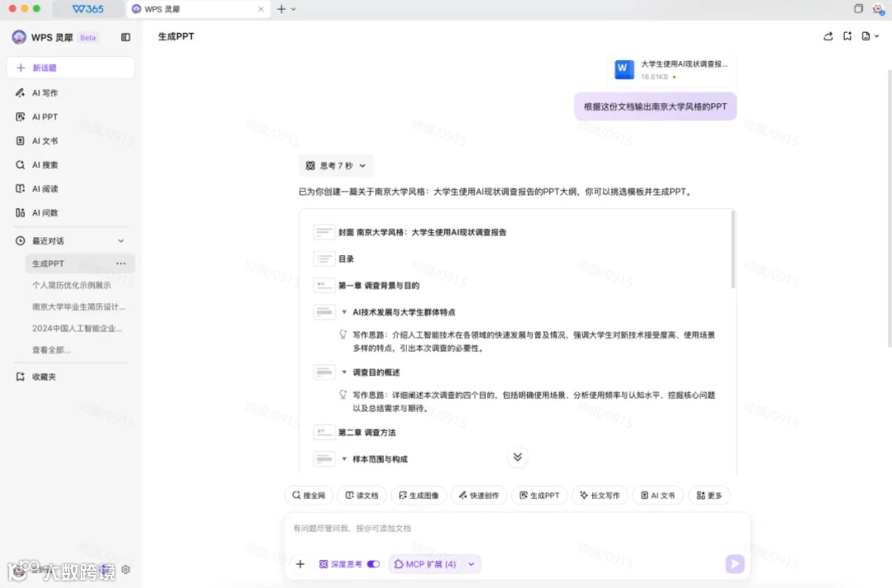Open the three-dot menu for 生成PPT conversation
The height and width of the screenshot is (588, 892).
[x=121, y=263]
